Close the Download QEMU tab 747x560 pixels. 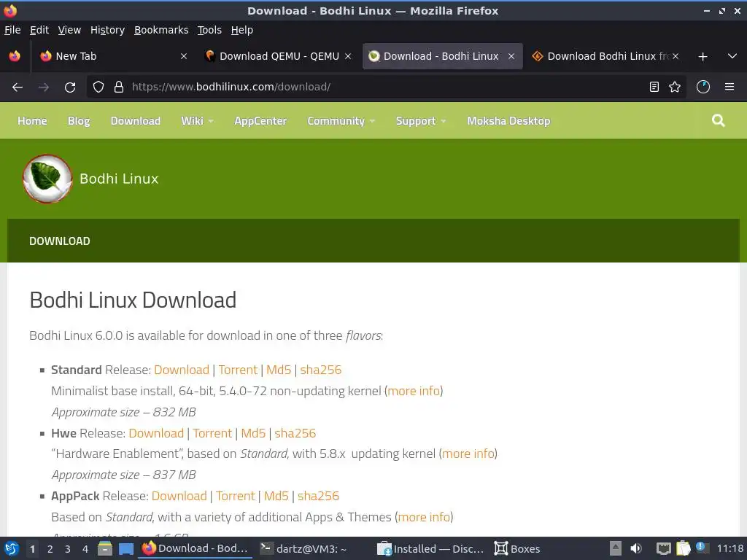348,56
